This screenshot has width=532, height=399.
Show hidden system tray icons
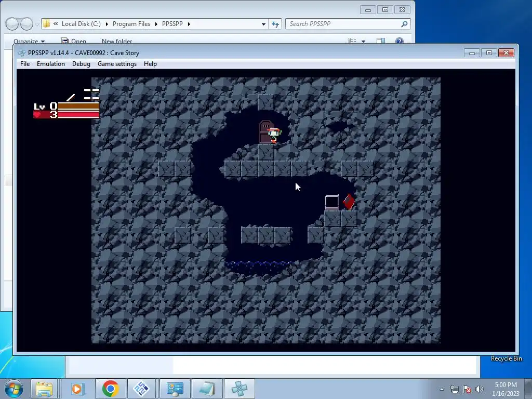point(442,389)
